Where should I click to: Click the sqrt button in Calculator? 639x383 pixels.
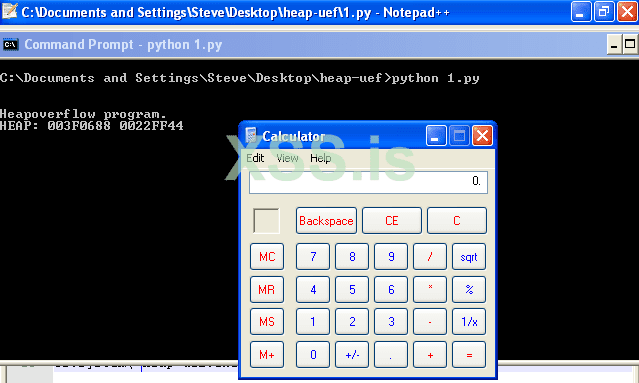coord(469,257)
